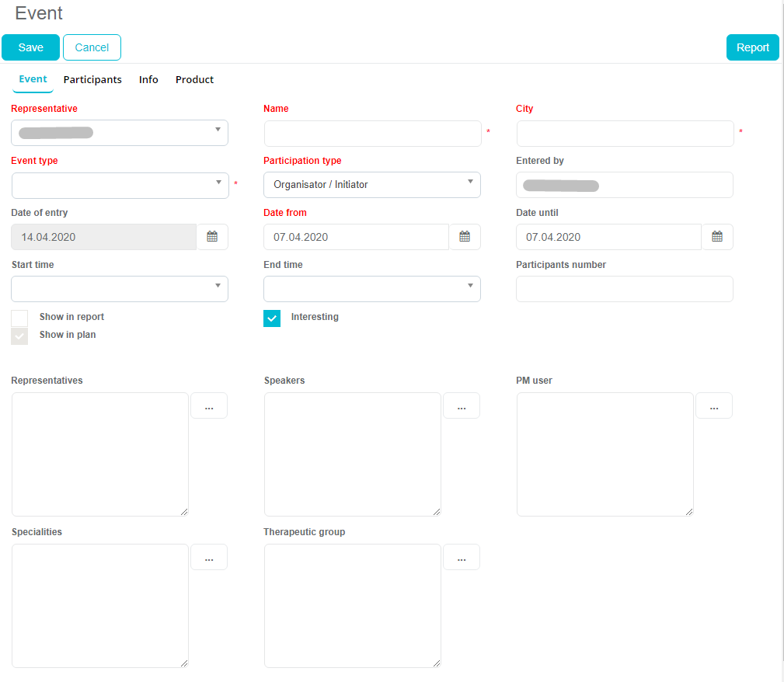
Task: Switch to the Participants tab
Action: point(92,80)
